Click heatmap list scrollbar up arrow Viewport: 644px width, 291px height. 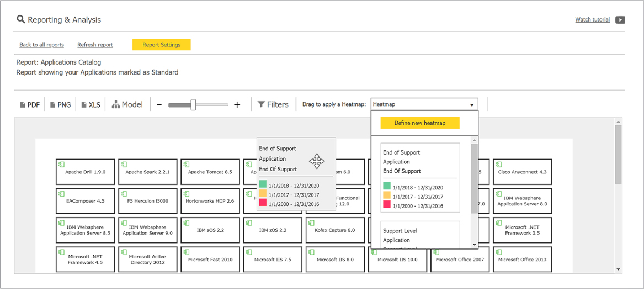coord(475,140)
